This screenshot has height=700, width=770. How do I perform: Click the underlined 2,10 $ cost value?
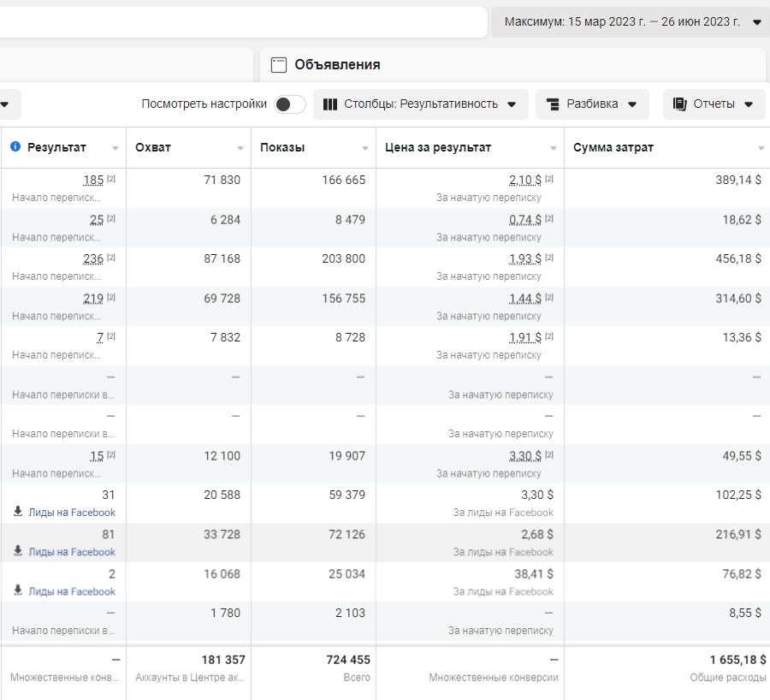click(524, 180)
